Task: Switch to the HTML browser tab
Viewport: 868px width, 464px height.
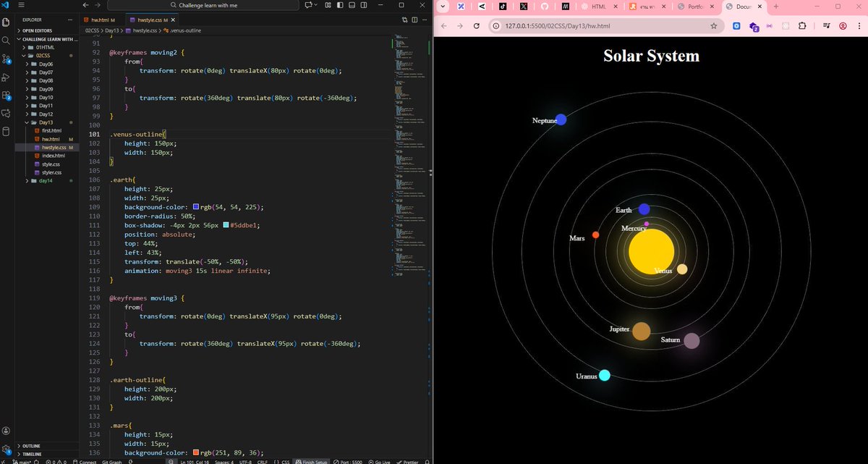Action: click(599, 7)
